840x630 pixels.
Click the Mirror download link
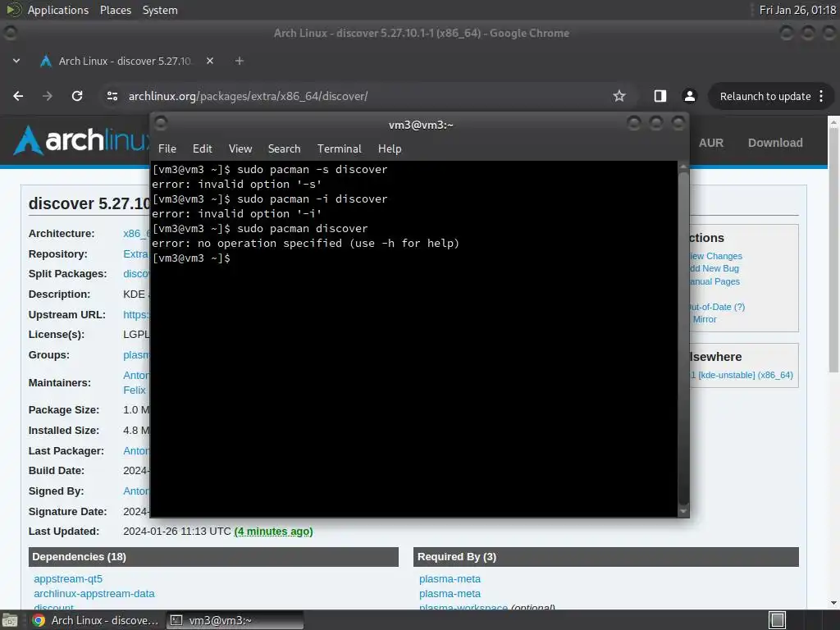tap(705, 319)
